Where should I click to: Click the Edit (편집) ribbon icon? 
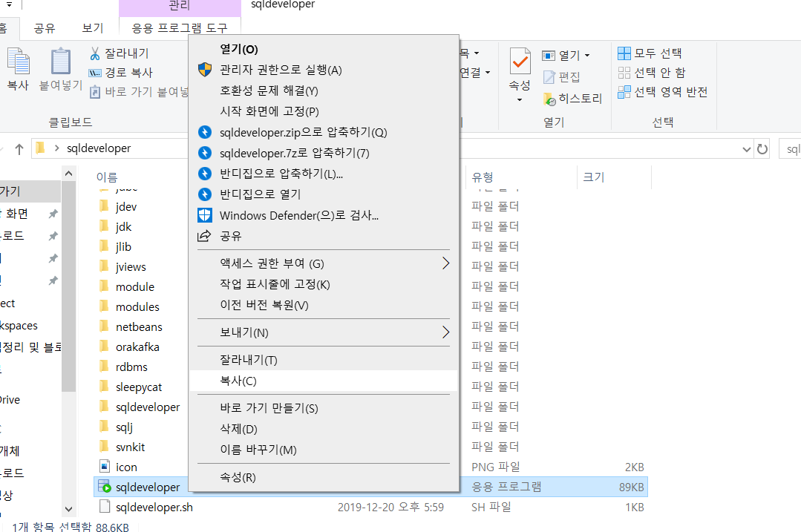pos(549,77)
